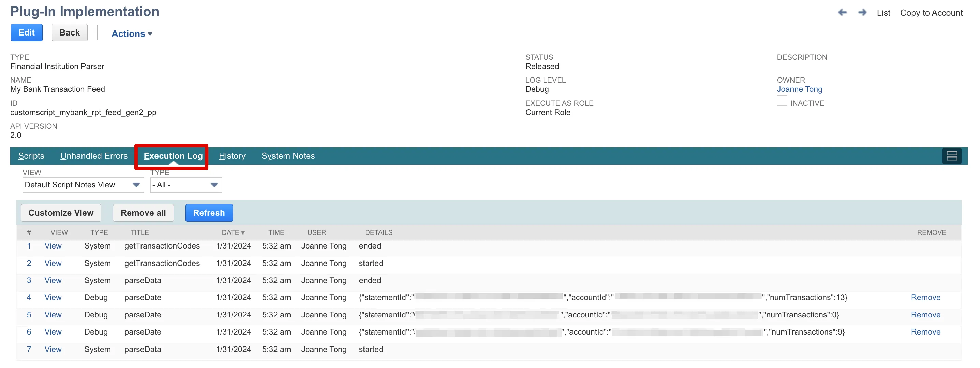The width and height of the screenshot is (980, 368).
Task: Open the Unhandled Errors tab
Action: coord(93,156)
